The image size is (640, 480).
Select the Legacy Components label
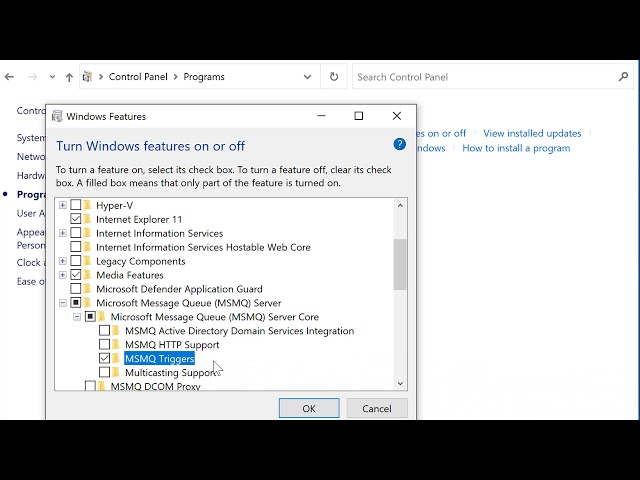point(140,261)
